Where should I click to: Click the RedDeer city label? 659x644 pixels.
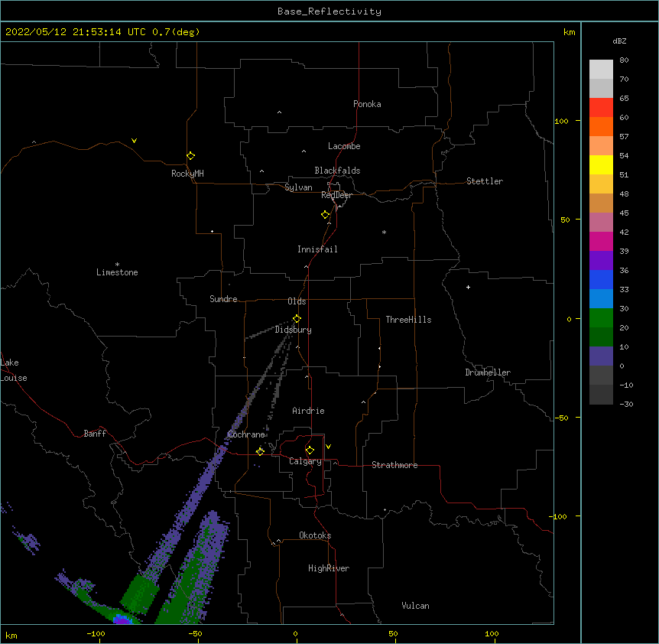(336, 195)
